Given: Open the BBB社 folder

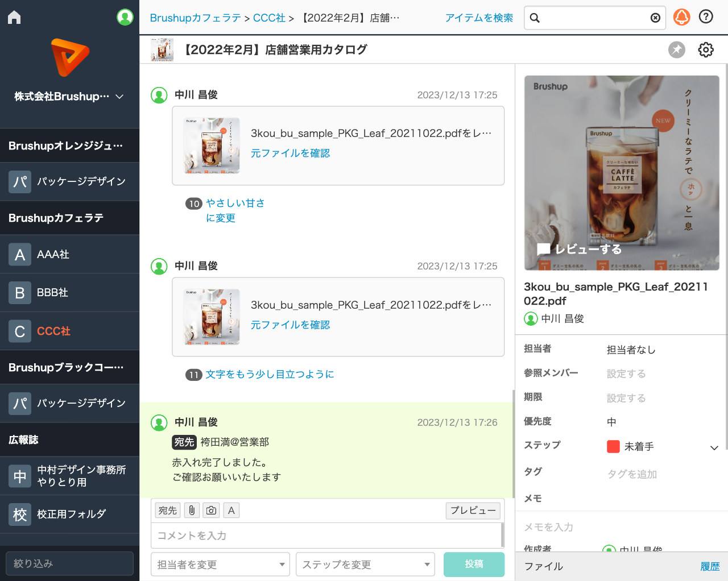Looking at the screenshot, I should point(69,292).
